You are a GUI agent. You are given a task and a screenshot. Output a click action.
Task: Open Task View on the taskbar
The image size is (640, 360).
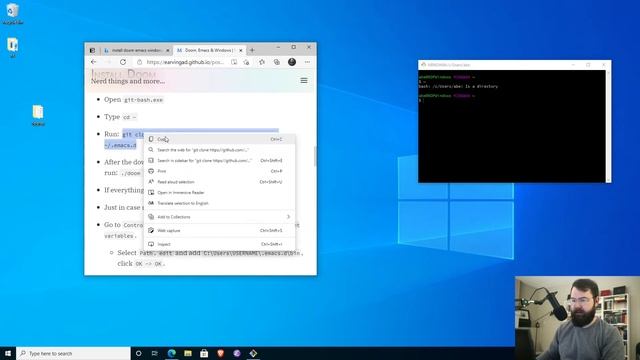[x=155, y=353]
